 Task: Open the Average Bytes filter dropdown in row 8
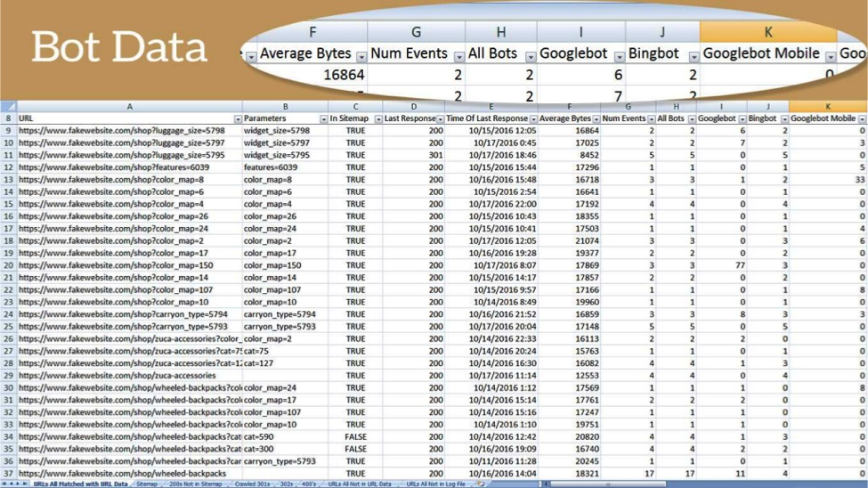point(596,119)
